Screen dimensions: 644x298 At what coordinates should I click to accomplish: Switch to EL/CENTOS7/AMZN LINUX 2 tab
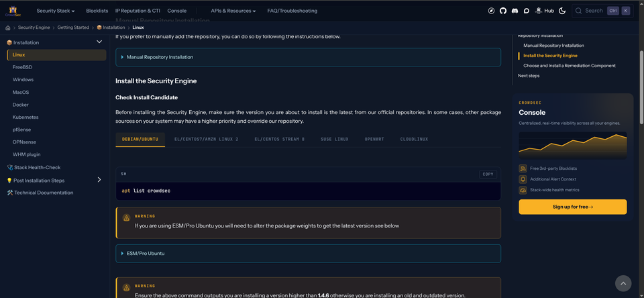pyautogui.click(x=206, y=140)
